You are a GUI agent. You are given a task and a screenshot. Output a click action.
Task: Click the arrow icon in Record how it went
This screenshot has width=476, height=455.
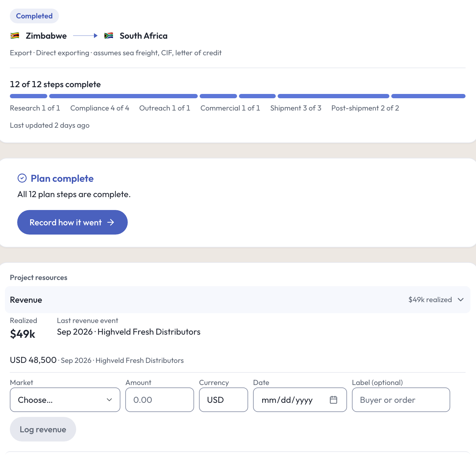111,222
